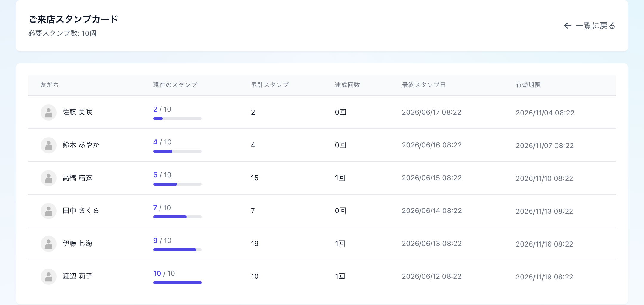The height and width of the screenshot is (305, 644).
Task: Click the 2 / 10 stamp progress bar
Action: click(x=177, y=118)
